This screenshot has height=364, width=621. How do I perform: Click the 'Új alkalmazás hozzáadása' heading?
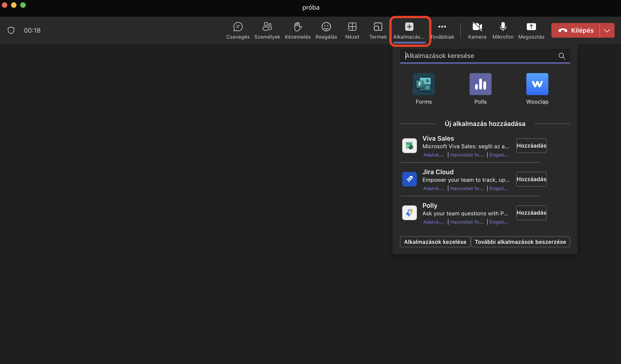485,123
